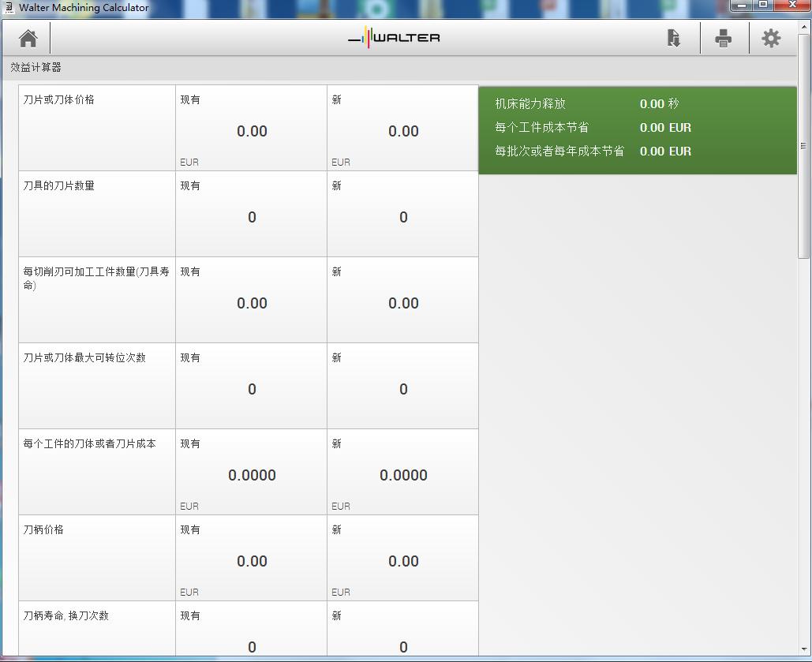Edit new 刀片或刀体价格 value
812x662 pixels.
(x=403, y=131)
